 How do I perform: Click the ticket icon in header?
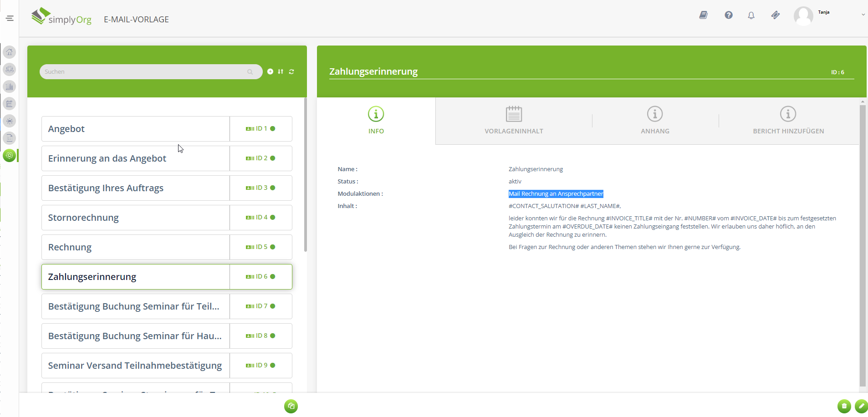775,15
